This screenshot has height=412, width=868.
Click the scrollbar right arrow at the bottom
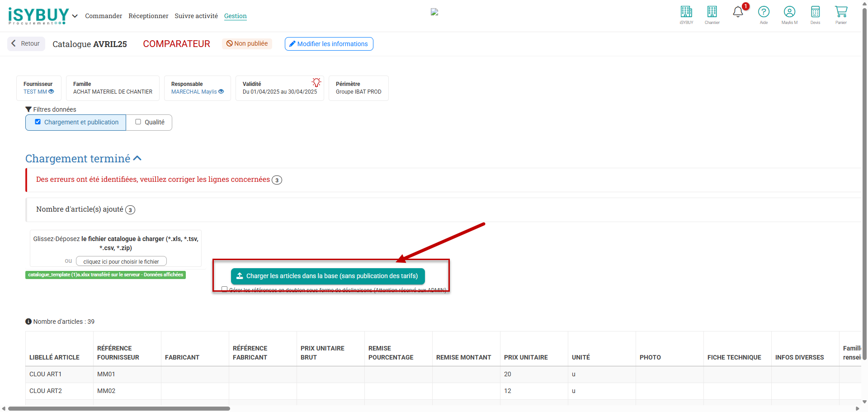[x=858, y=408]
